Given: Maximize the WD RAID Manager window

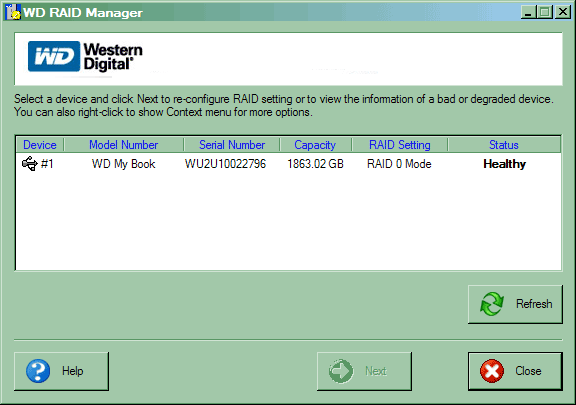Looking at the screenshot, I should point(545,12).
